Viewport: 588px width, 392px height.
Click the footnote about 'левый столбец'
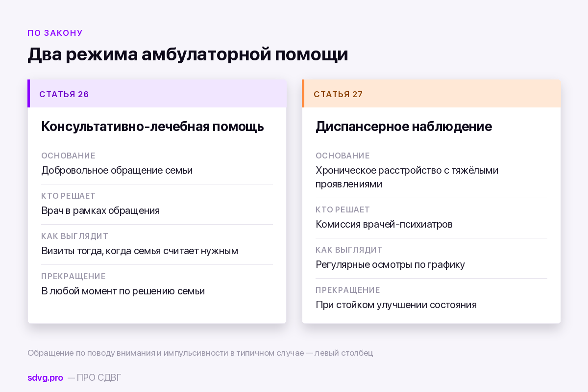point(200,353)
